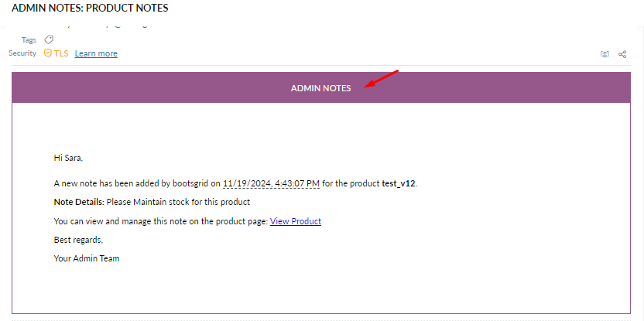This screenshot has height=321, width=644.
Task: Click the email subject ADMIN NOTES: PRODUCT NOTES
Action: [90, 9]
